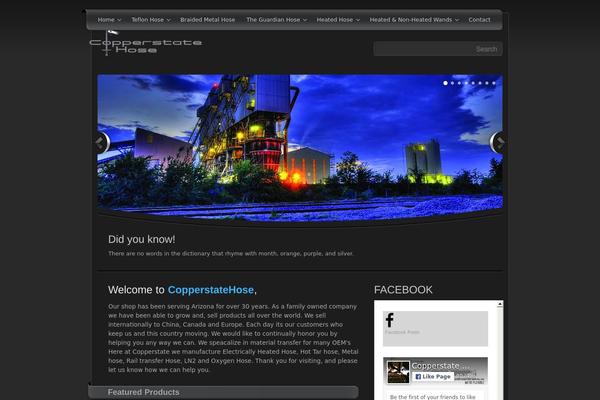Image resolution: width=600 pixels, height=400 pixels.
Task: Click the Like Page button
Action: 433,377
